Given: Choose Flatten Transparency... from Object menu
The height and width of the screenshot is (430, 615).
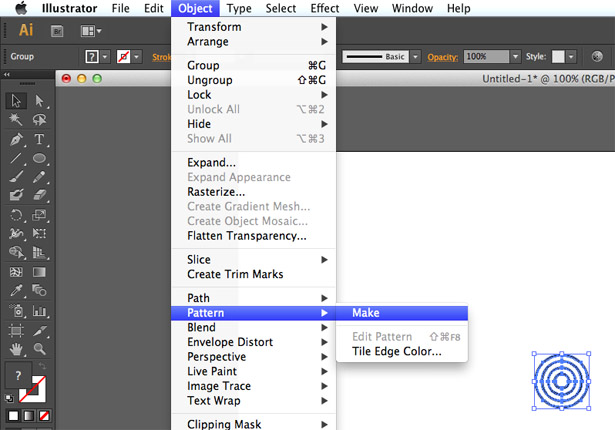Looking at the screenshot, I should pyautogui.click(x=253, y=236).
